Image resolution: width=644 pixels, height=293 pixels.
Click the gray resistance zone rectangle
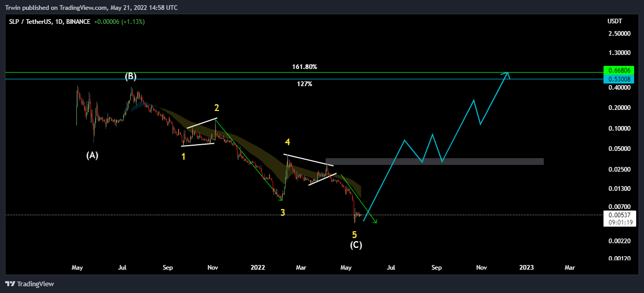pyautogui.click(x=434, y=161)
